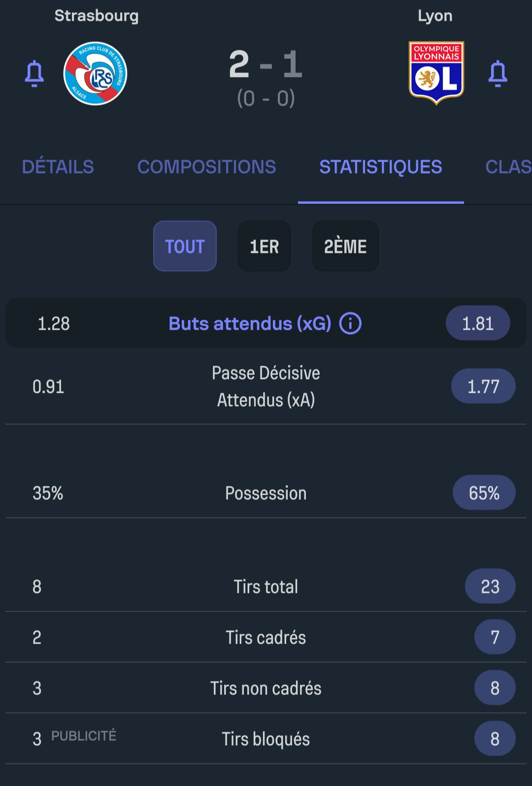Open xG info icon
532x786 pixels.
(x=350, y=324)
